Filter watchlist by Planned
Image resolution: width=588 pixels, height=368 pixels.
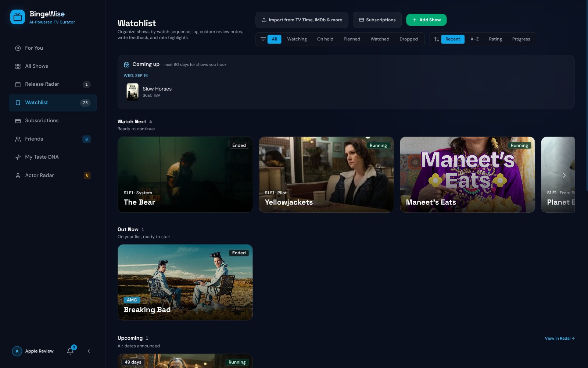click(352, 39)
